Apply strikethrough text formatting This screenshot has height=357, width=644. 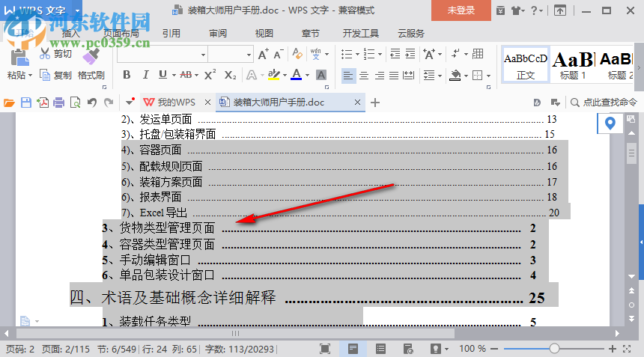pos(186,75)
